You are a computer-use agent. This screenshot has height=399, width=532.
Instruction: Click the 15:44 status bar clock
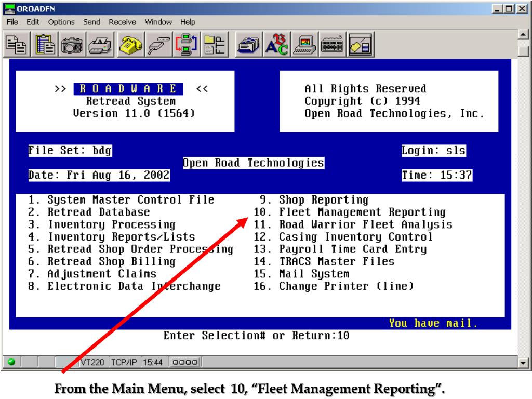pyautogui.click(x=153, y=362)
